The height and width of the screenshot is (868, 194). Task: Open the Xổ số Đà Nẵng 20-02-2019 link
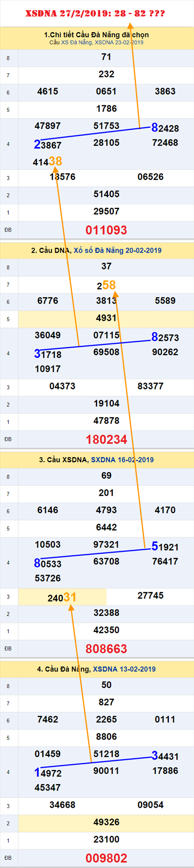[118, 250]
